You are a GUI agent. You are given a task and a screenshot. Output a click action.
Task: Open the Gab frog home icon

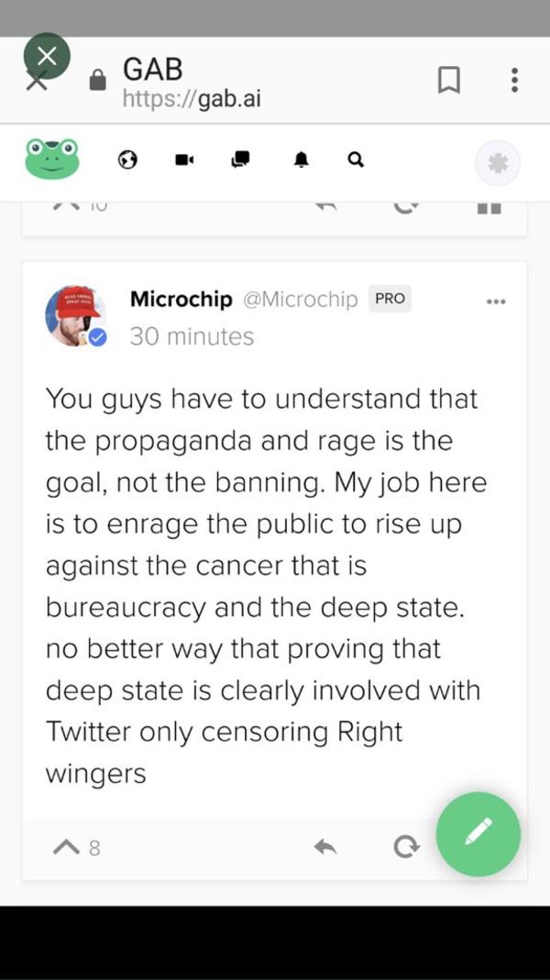point(51,159)
